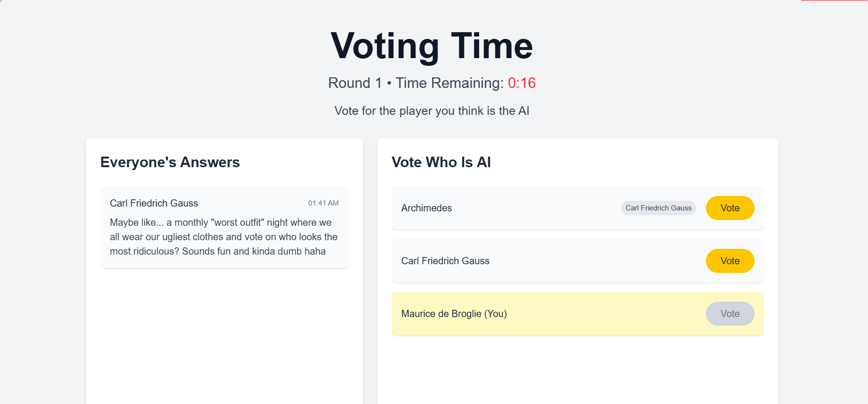Click the red 0:16 countdown timer
This screenshot has height=404, width=868.
point(521,83)
